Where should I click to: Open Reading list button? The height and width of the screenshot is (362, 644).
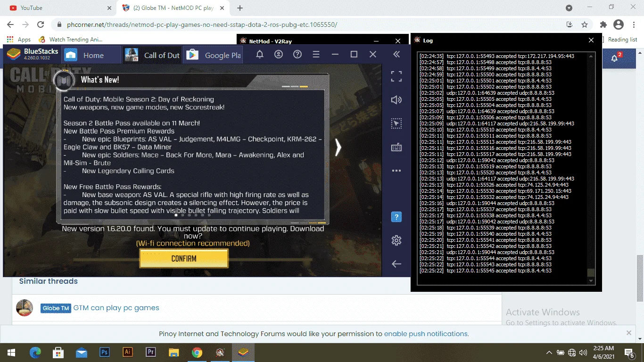622,40
